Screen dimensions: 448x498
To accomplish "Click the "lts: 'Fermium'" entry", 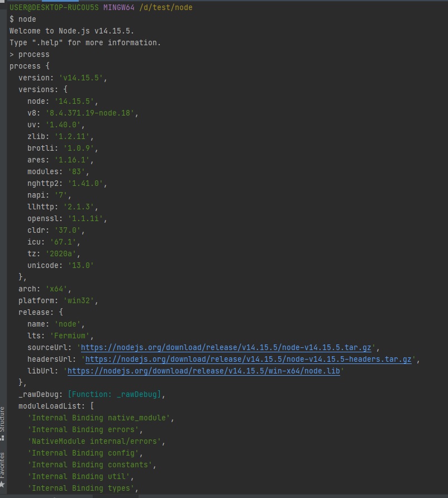I will [61, 336].
